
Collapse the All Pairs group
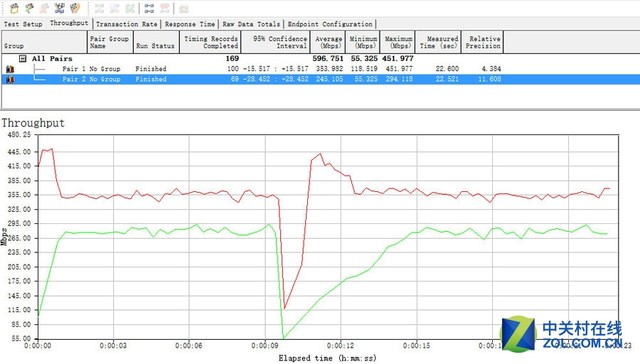[x=23, y=59]
